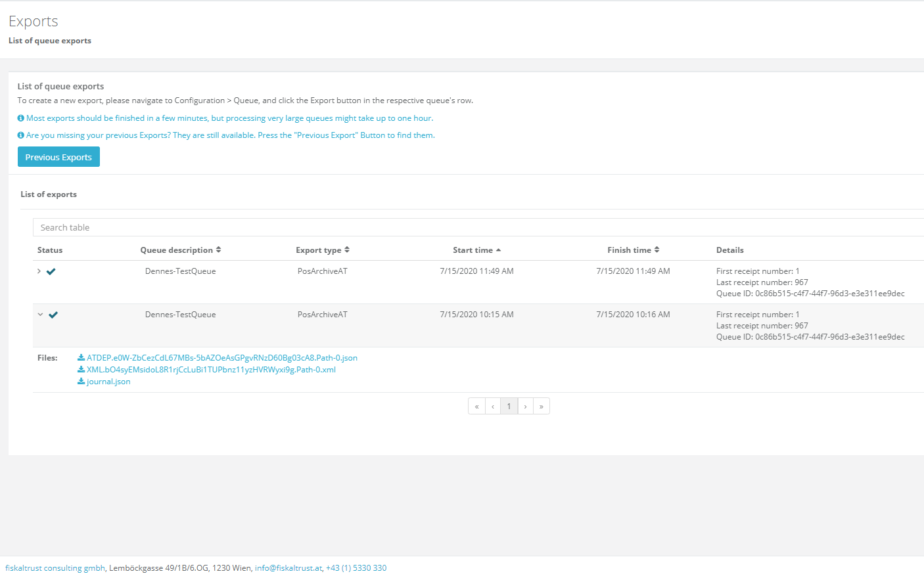
Task: Click the Details column header
Action: tap(730, 250)
